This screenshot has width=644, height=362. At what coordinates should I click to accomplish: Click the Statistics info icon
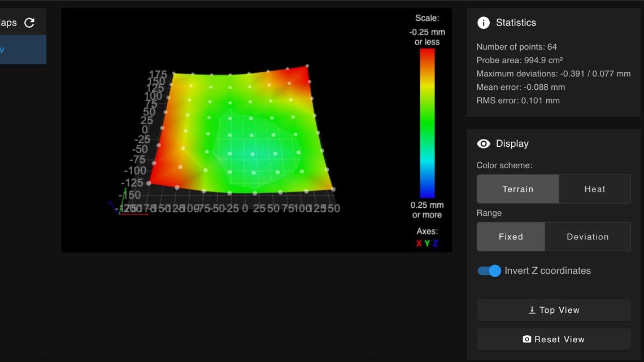pos(484,23)
